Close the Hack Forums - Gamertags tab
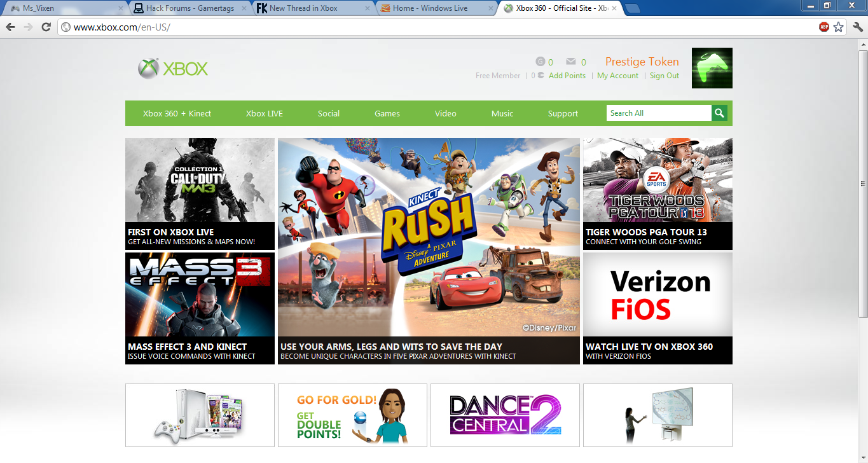This screenshot has width=868, height=463. [244, 8]
